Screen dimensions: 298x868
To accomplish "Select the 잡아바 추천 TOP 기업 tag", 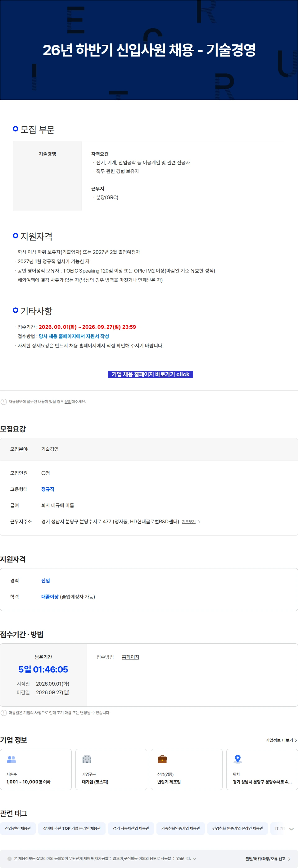I will click(x=72, y=829).
